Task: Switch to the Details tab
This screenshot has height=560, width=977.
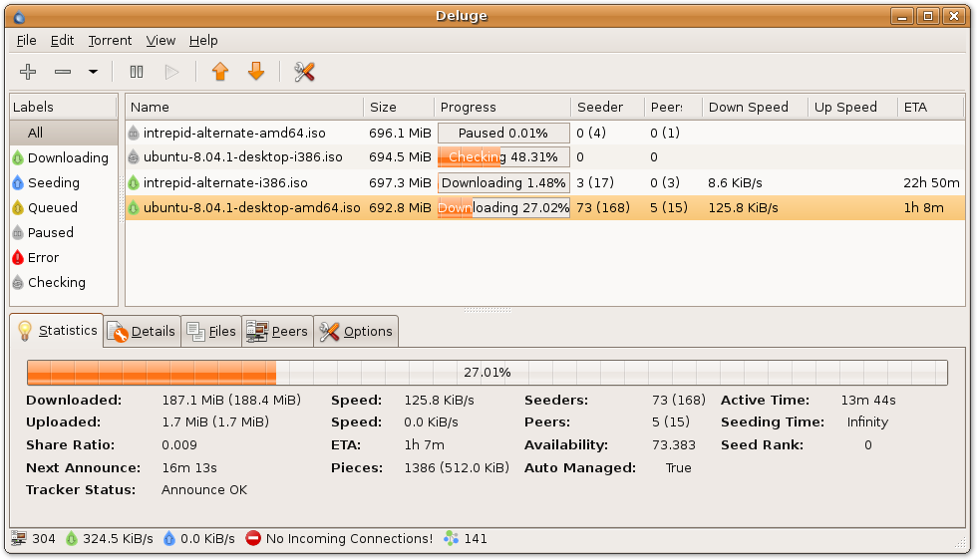Action: pyautogui.click(x=142, y=332)
